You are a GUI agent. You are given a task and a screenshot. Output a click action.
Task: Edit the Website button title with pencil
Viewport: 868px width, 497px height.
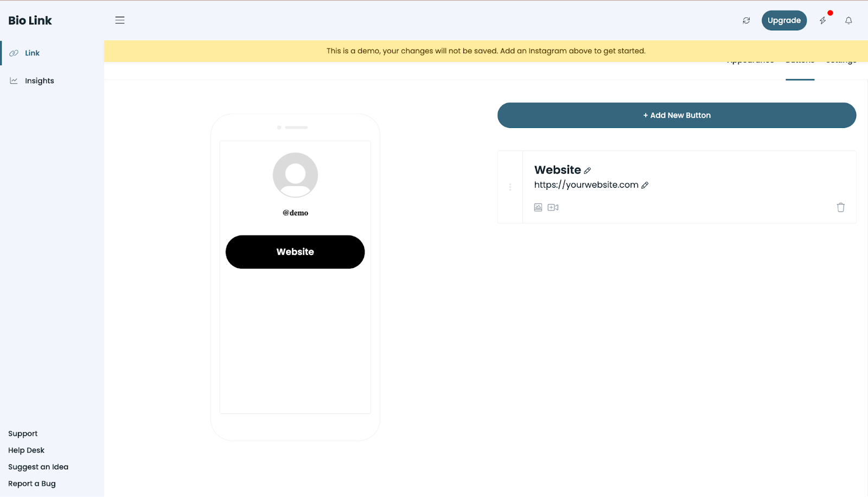tap(588, 170)
